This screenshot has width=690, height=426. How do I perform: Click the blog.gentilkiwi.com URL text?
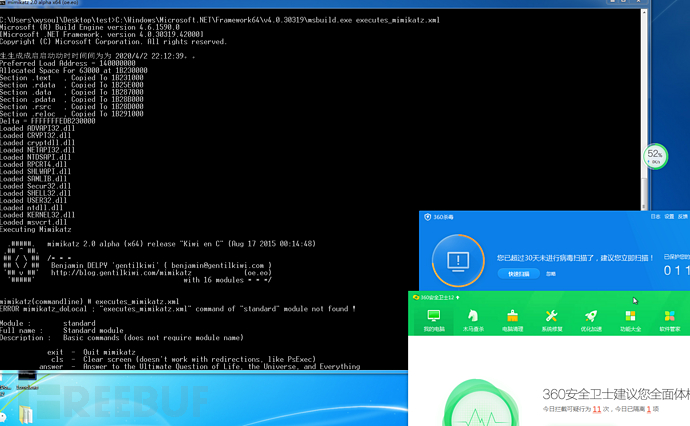pyautogui.click(x=121, y=273)
